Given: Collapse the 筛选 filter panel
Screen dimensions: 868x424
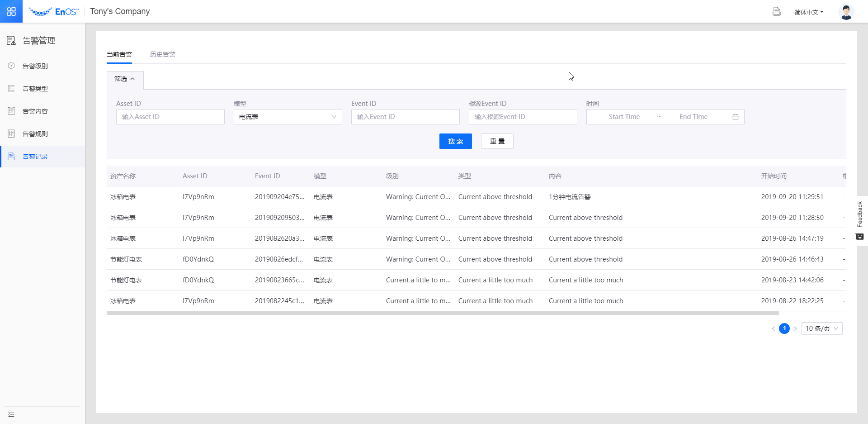Looking at the screenshot, I should 125,79.
